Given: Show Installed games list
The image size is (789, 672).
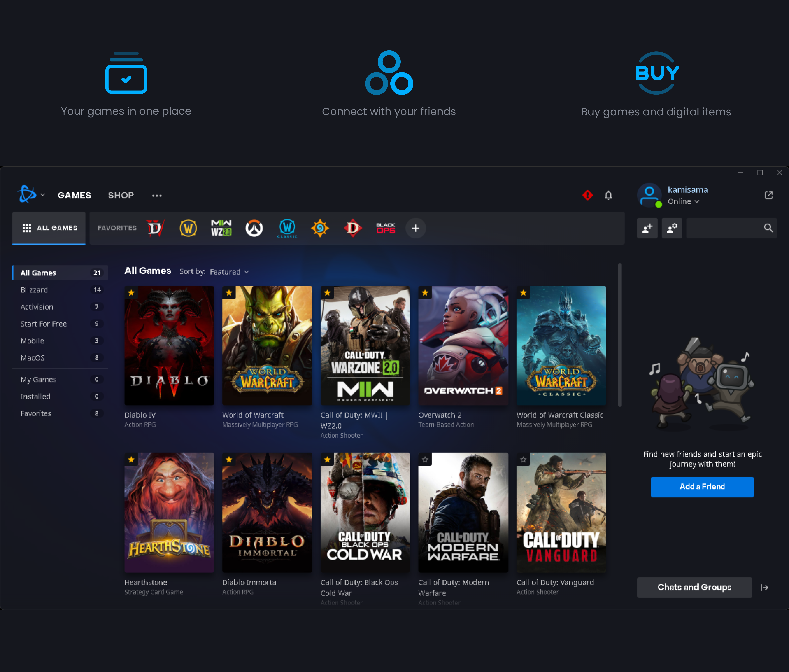Looking at the screenshot, I should pyautogui.click(x=60, y=397).
